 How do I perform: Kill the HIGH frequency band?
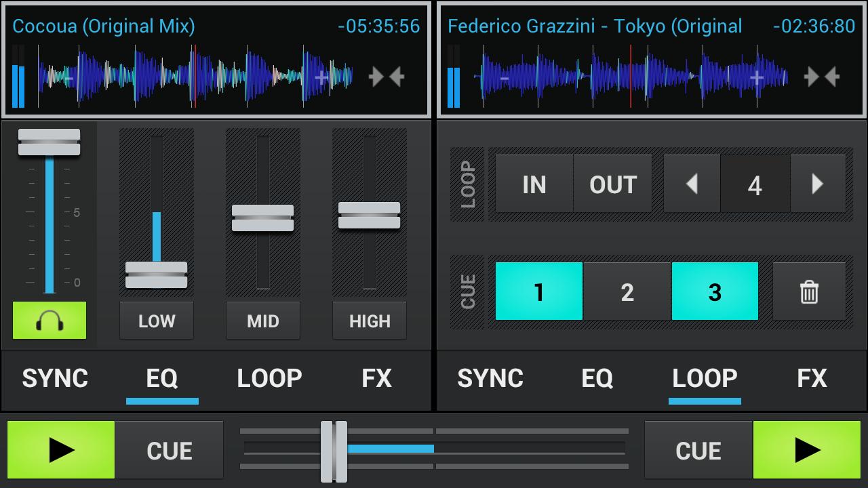[x=370, y=321]
